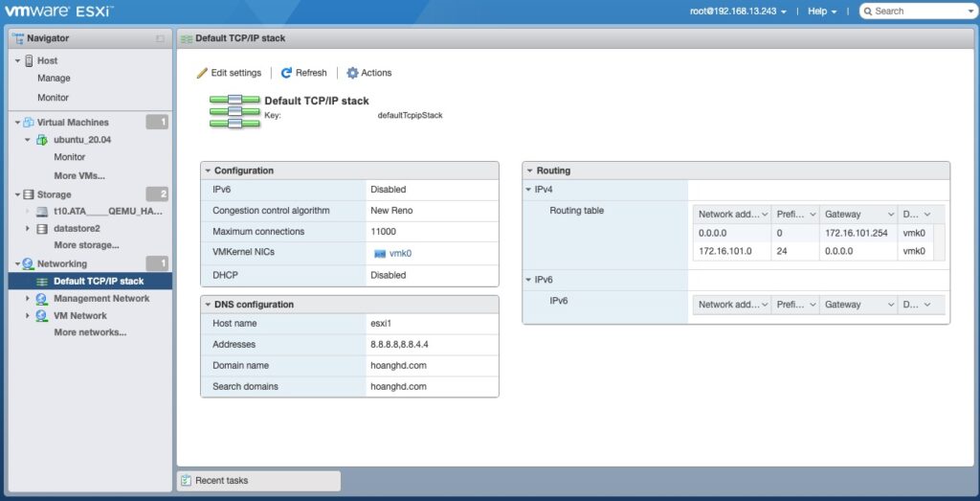Click the Virtual Machines icon
This screenshot has width=980, height=501.
(29, 123)
